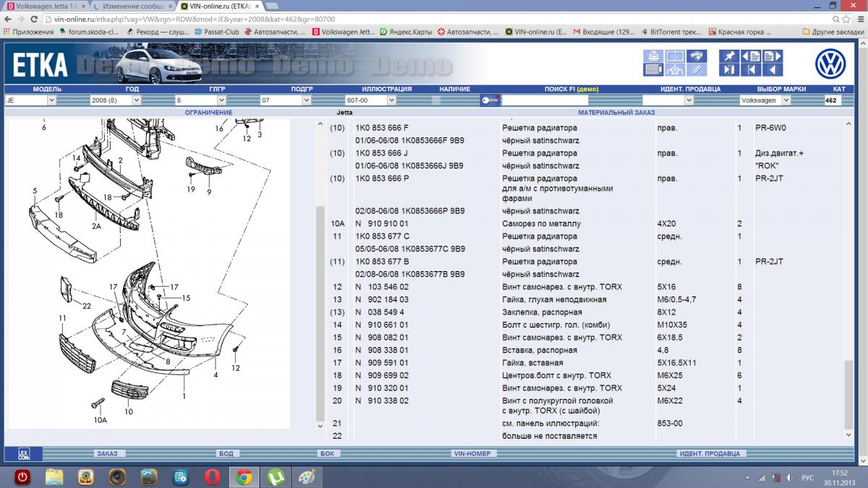Open the BitTorrent трек bookmark
This screenshot has width=868, height=488.
pos(671,32)
